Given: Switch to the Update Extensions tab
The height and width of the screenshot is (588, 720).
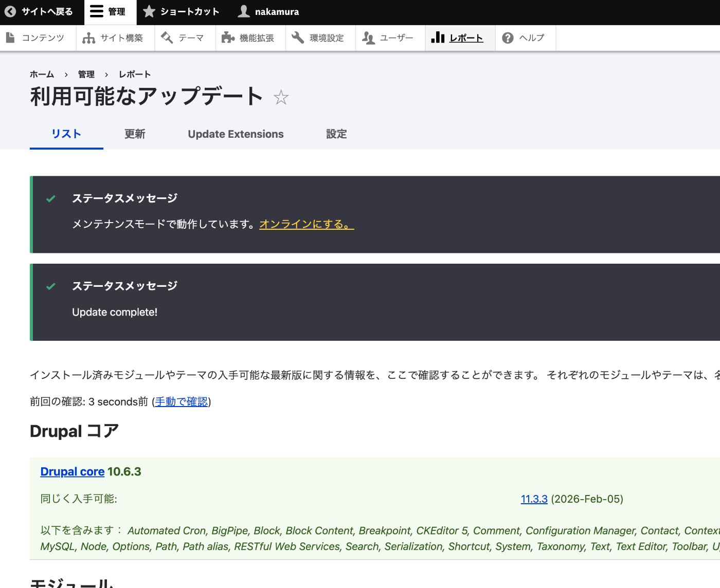Looking at the screenshot, I should coord(236,134).
